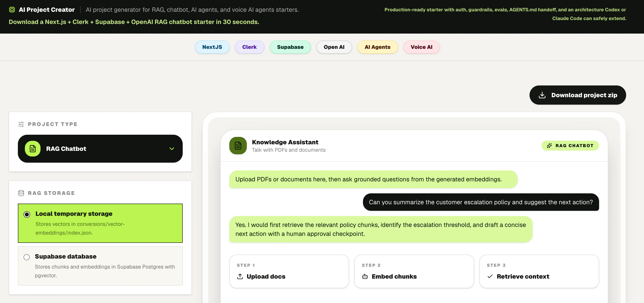The height and width of the screenshot is (303, 644).
Task: Click the database icon beside RAG STORAGE
Action: click(21, 193)
